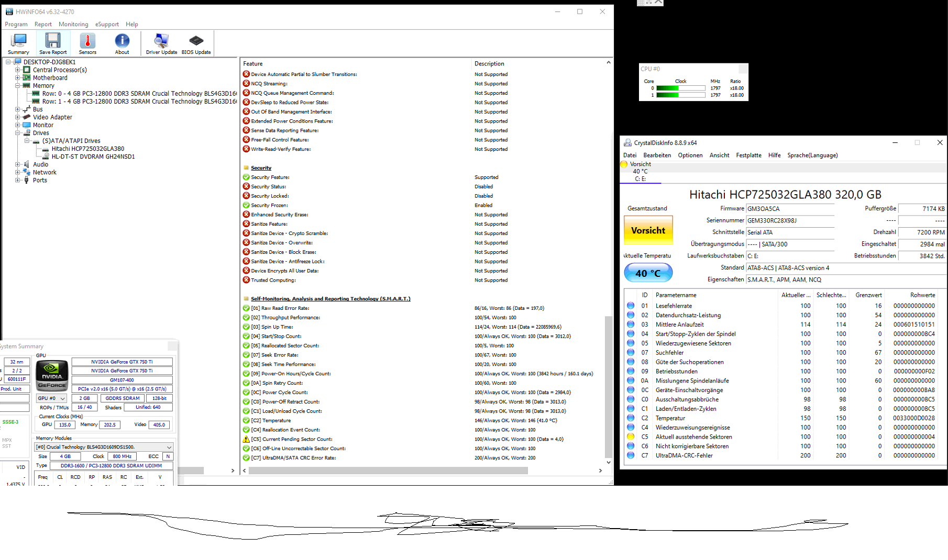The height and width of the screenshot is (560, 948).
Task: Click the Security section folder icon
Action: click(x=246, y=168)
